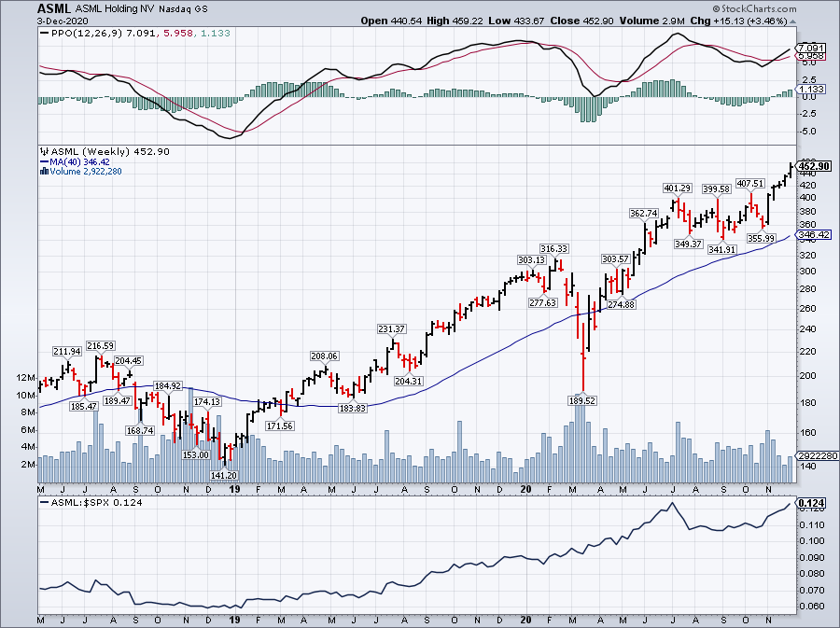840x628 pixels.
Task: Click the 274.88 low price label
Action: pos(621,304)
